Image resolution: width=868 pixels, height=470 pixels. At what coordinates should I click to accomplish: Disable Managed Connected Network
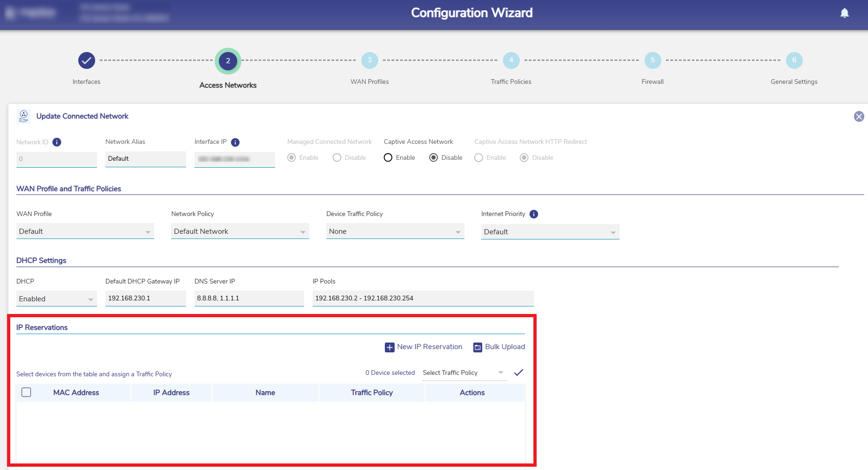pyautogui.click(x=337, y=157)
